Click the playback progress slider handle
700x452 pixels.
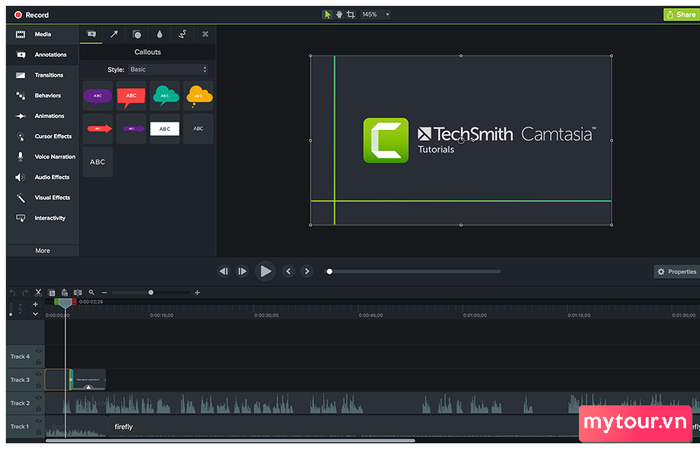329,272
